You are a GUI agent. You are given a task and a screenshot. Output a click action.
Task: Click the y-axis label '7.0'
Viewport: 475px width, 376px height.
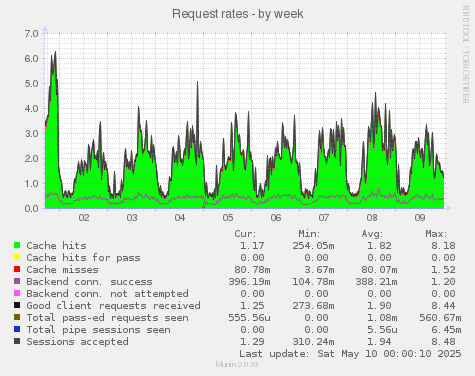[x=31, y=33]
